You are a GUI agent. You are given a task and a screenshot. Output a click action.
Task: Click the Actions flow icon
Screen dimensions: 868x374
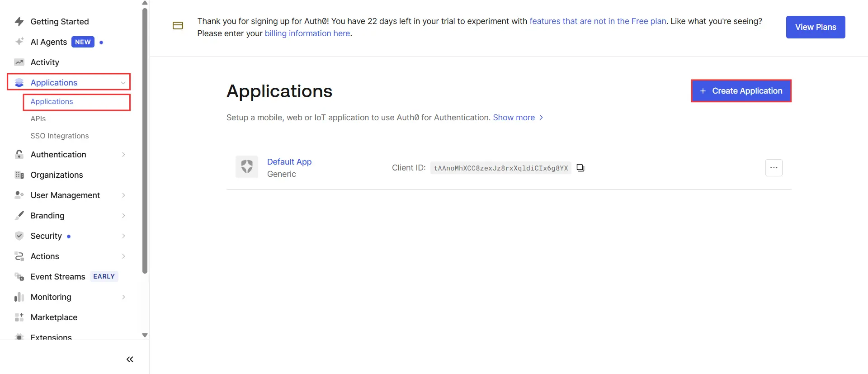pyautogui.click(x=19, y=256)
